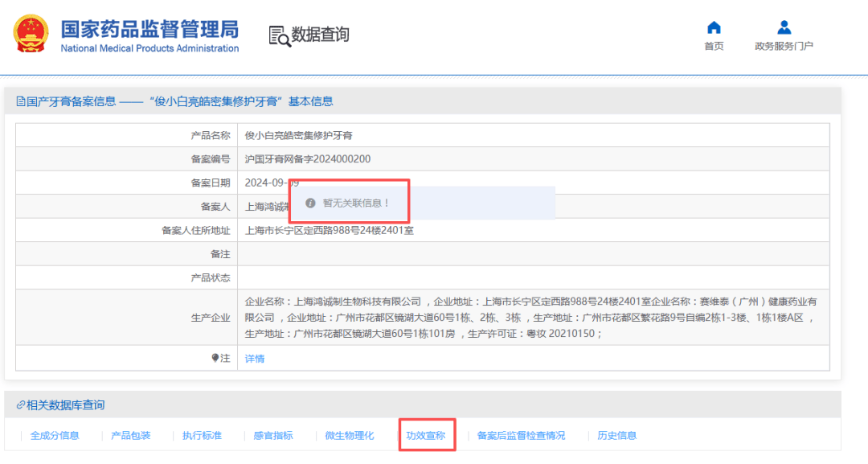Open 备案后监督检查情况 link
868x464 pixels.
coord(521,436)
